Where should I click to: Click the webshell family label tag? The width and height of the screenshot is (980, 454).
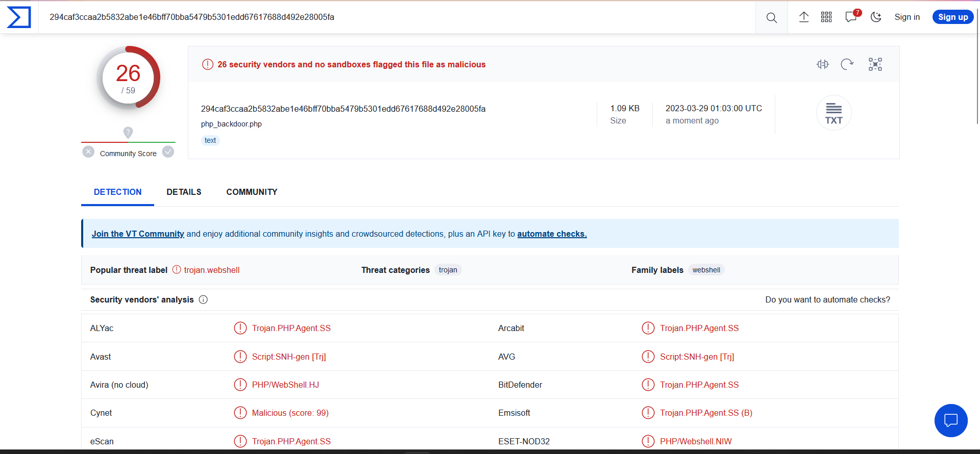point(706,270)
